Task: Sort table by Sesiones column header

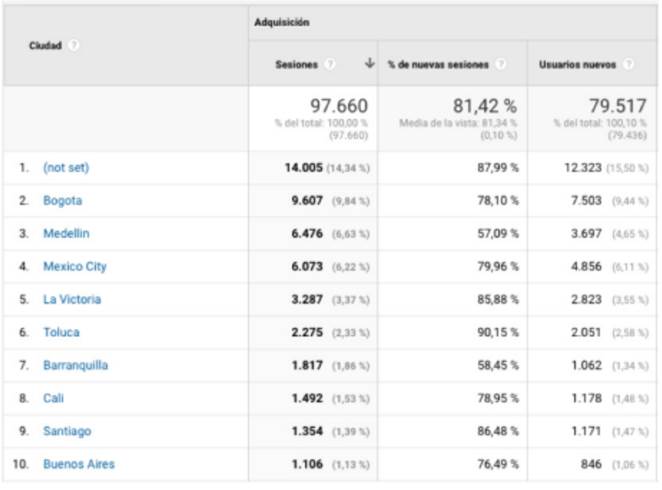Action: [x=296, y=64]
